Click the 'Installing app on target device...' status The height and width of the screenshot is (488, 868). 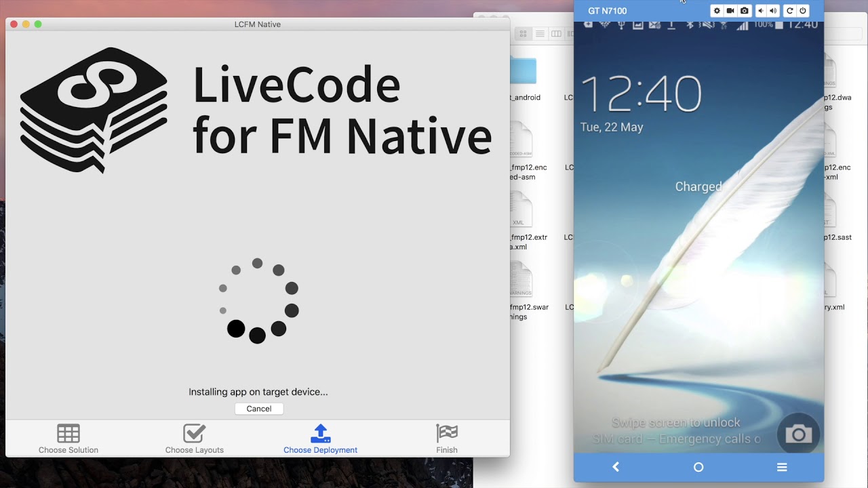(x=258, y=392)
